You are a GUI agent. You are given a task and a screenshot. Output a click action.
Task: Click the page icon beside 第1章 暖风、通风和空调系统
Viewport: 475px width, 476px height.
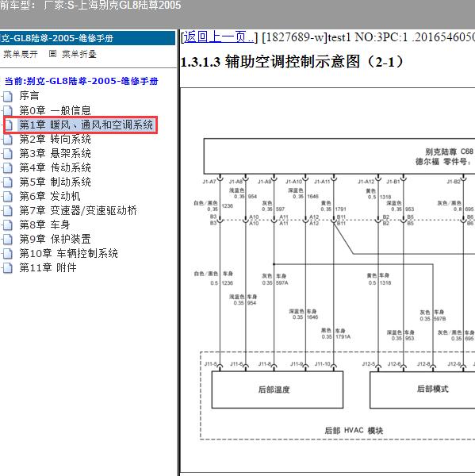click(9, 125)
